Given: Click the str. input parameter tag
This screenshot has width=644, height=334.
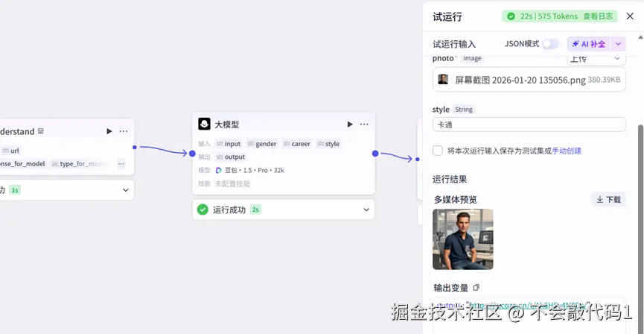Looking at the screenshot, I should [228, 144].
